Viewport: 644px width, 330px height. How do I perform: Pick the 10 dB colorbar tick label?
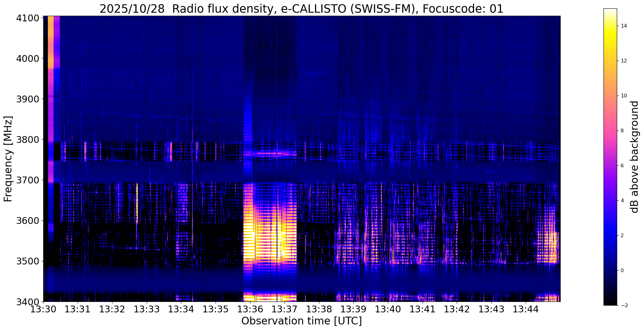pyautogui.click(x=624, y=96)
